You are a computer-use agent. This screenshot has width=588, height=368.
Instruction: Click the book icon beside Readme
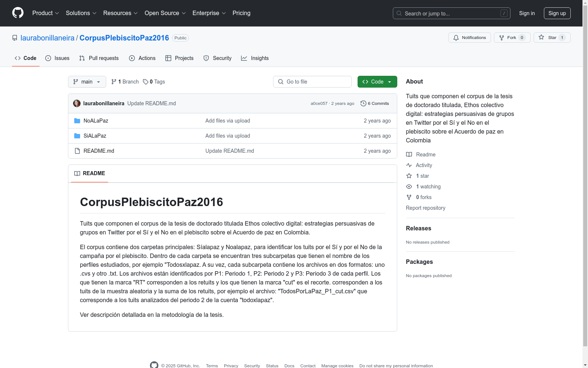point(409,155)
